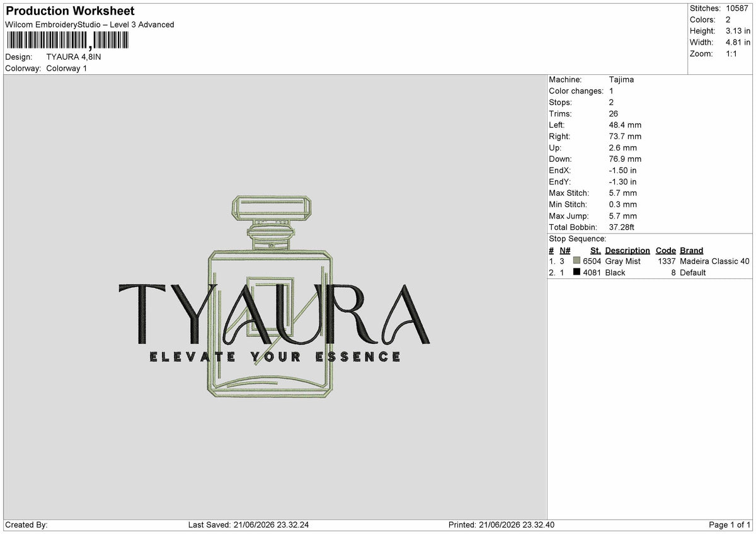The width and height of the screenshot is (756, 534).
Task: Click the 'Created By:' footer label
Action: tap(26, 525)
